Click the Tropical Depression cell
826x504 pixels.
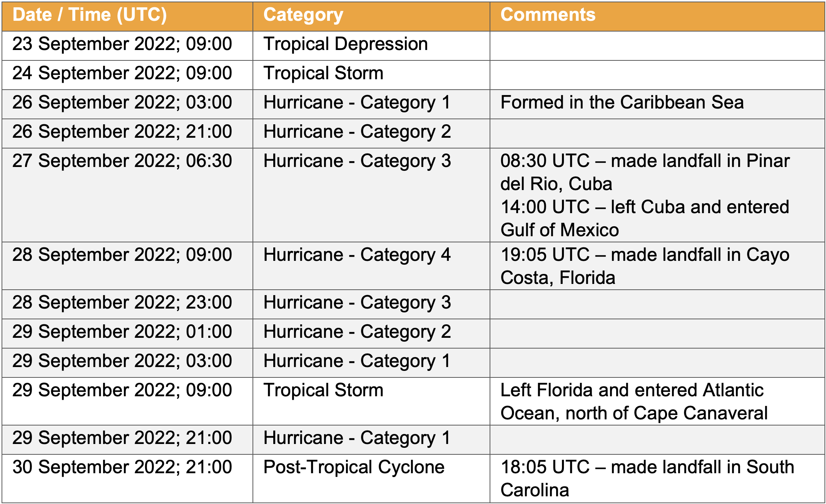pos(345,44)
